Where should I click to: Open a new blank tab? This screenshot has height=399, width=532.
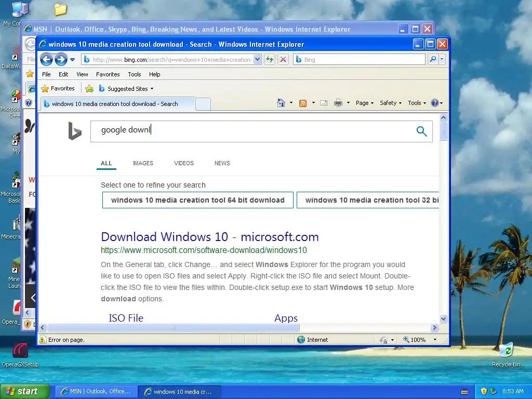(203, 104)
